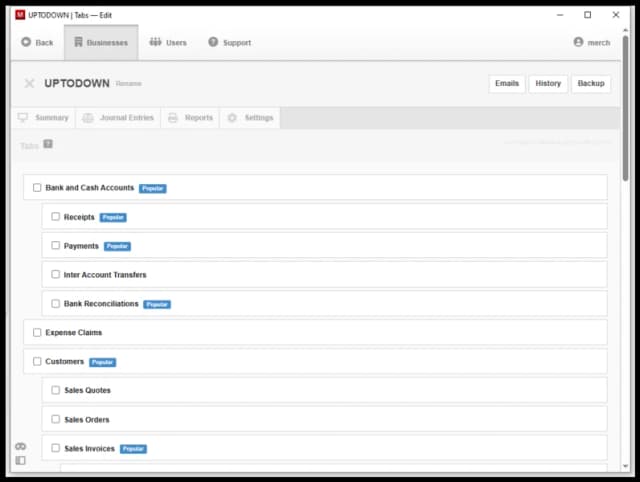The width and height of the screenshot is (640, 482).
Task: Click the Reports printer icon
Action: (x=173, y=118)
